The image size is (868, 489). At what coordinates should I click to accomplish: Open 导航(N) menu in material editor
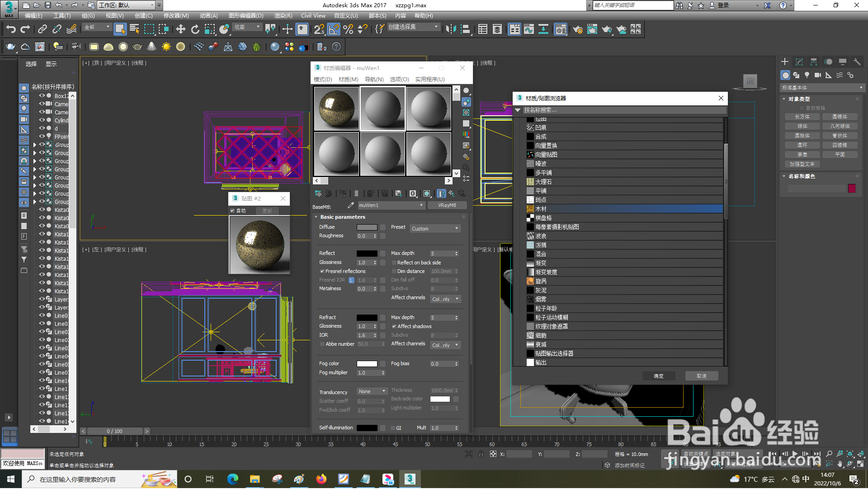click(374, 79)
